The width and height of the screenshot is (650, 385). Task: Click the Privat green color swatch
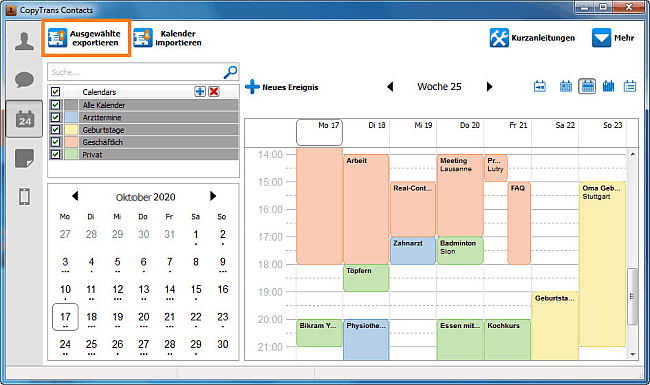point(71,155)
